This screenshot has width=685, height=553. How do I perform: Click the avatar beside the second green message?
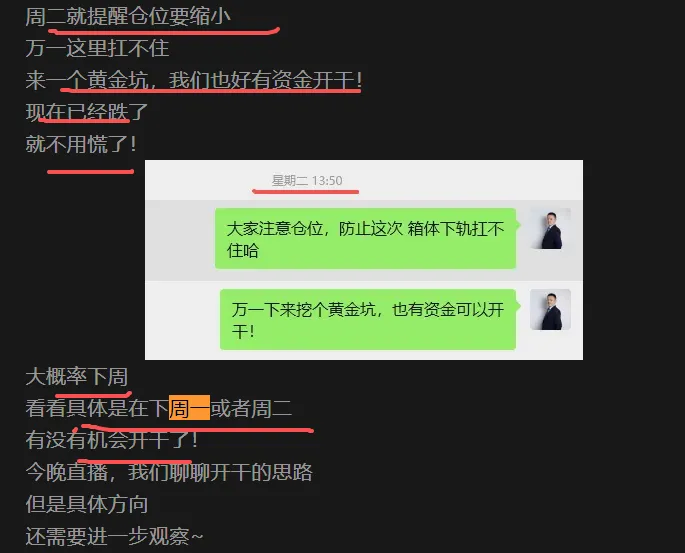(550, 309)
